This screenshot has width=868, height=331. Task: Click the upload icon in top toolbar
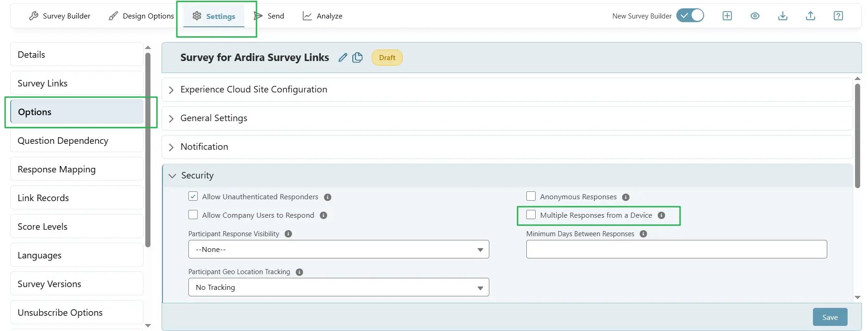(810, 16)
